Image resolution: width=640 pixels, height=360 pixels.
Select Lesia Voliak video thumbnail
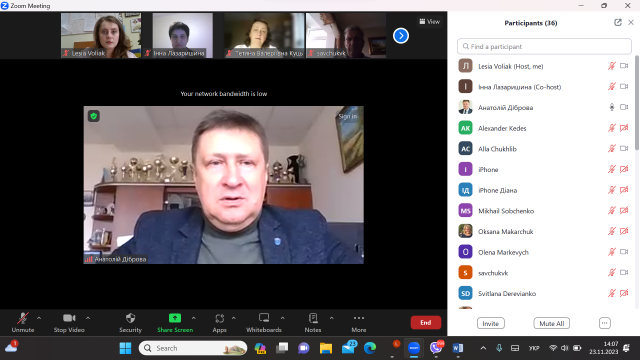coord(101,36)
